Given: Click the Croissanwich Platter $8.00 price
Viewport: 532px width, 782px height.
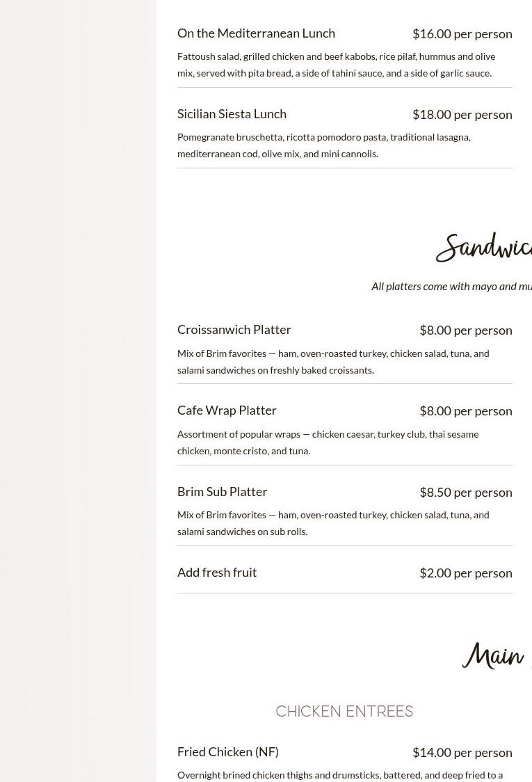Looking at the screenshot, I should coord(466,330).
